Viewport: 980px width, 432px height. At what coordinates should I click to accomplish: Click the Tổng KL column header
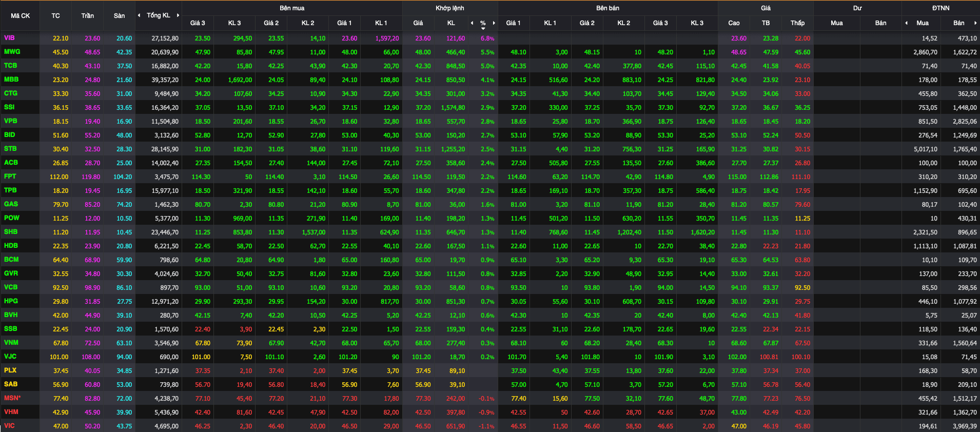(x=159, y=15)
